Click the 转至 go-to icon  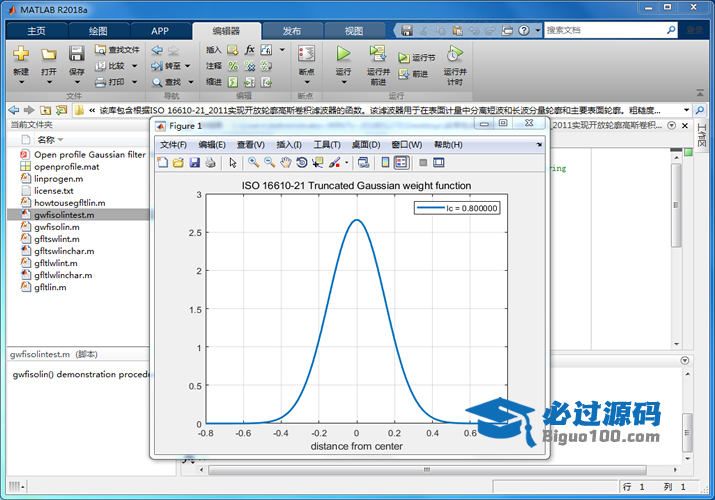[157, 66]
